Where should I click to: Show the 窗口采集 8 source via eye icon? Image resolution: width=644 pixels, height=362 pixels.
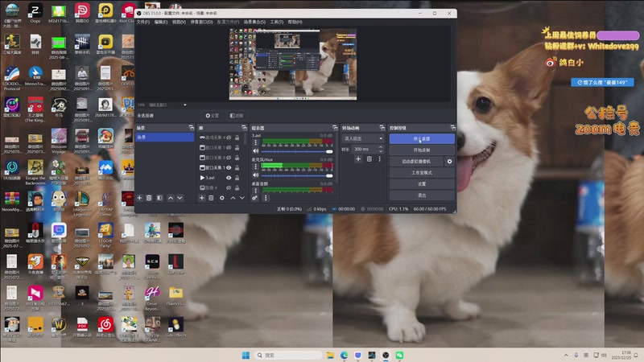(229, 158)
